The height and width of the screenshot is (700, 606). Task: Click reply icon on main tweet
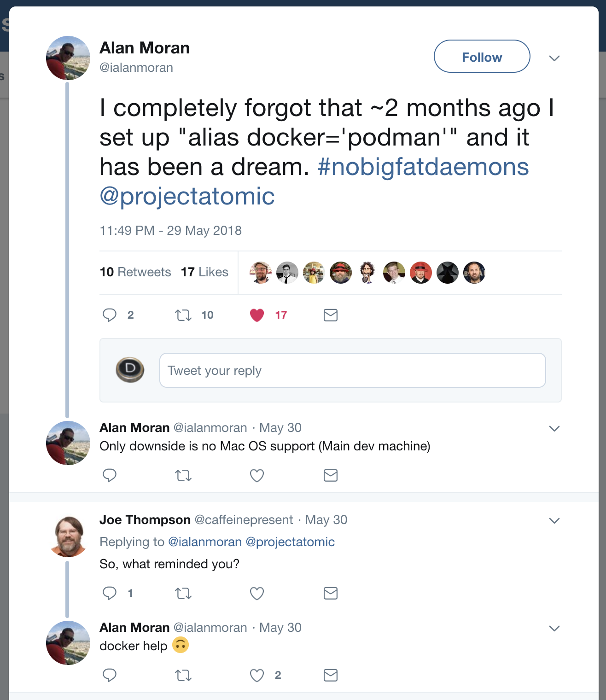click(110, 315)
